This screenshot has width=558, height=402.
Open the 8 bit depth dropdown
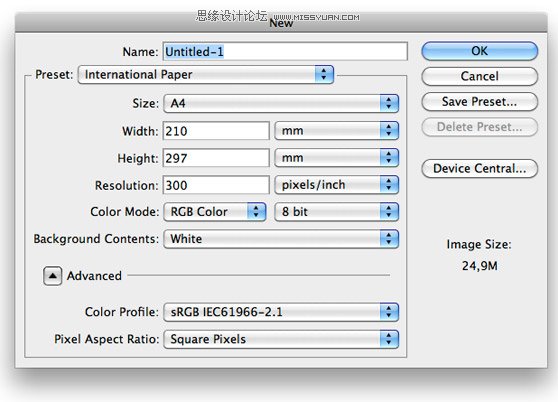337,212
